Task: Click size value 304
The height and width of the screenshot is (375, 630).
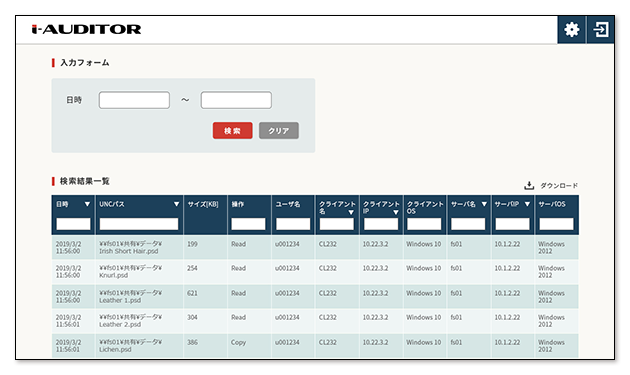Action: [192, 317]
